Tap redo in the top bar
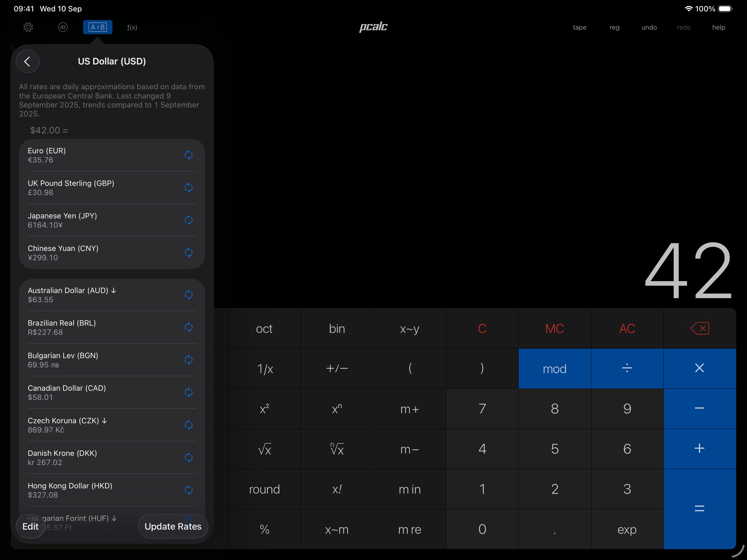The height and width of the screenshot is (560, 747). click(684, 27)
